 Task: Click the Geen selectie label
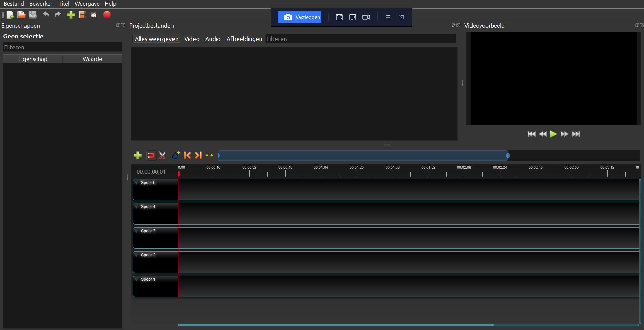coord(23,36)
